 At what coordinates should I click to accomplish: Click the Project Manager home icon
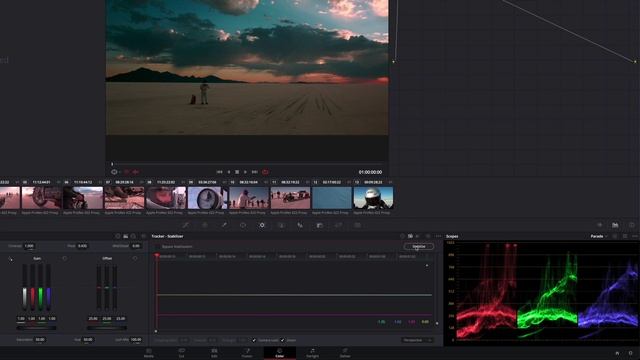(x=617, y=353)
